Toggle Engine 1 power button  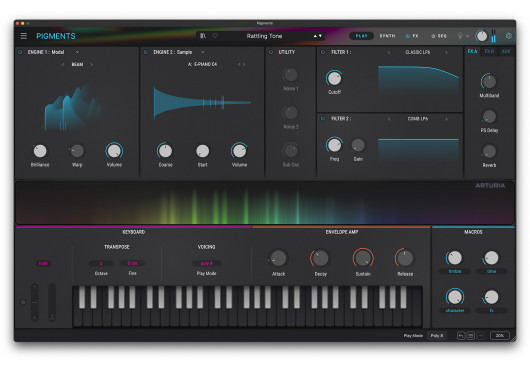tap(20, 52)
